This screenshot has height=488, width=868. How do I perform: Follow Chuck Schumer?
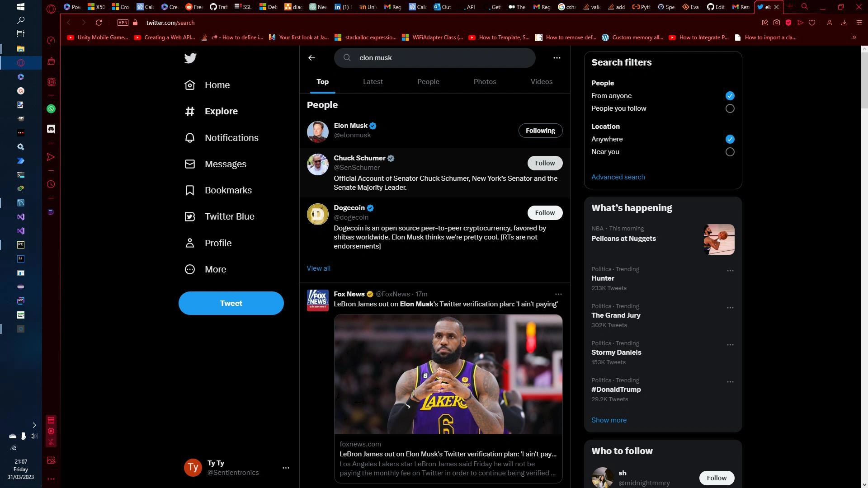(545, 163)
